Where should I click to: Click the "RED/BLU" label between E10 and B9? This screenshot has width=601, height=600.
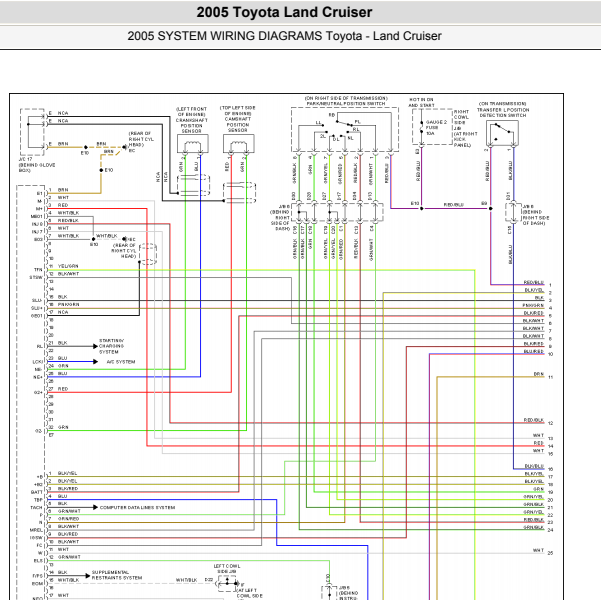click(x=454, y=204)
